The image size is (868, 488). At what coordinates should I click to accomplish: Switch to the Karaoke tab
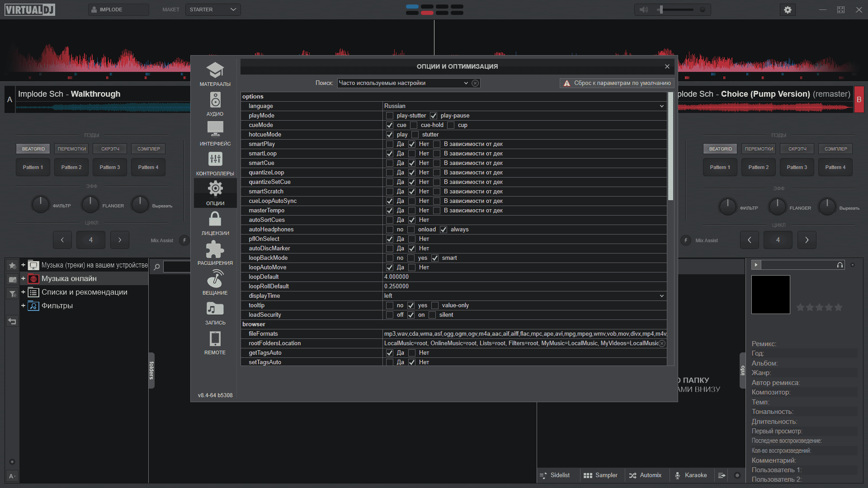(691, 475)
